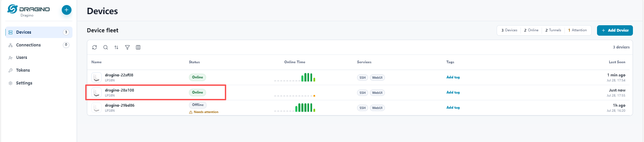Click the warning triangle icon for dragino-29bd86
Image resolution: width=644 pixels, height=142 pixels.
pos(191,112)
